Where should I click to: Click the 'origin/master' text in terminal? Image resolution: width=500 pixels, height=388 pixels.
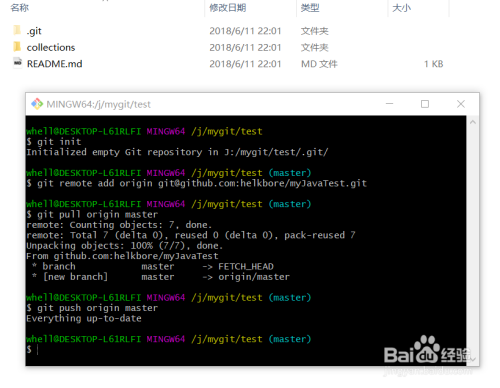(x=254, y=277)
